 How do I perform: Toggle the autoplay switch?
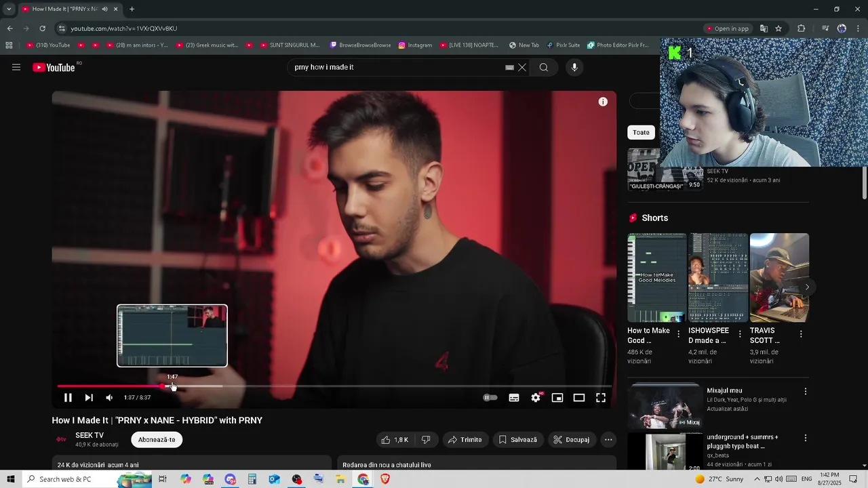[x=490, y=398]
